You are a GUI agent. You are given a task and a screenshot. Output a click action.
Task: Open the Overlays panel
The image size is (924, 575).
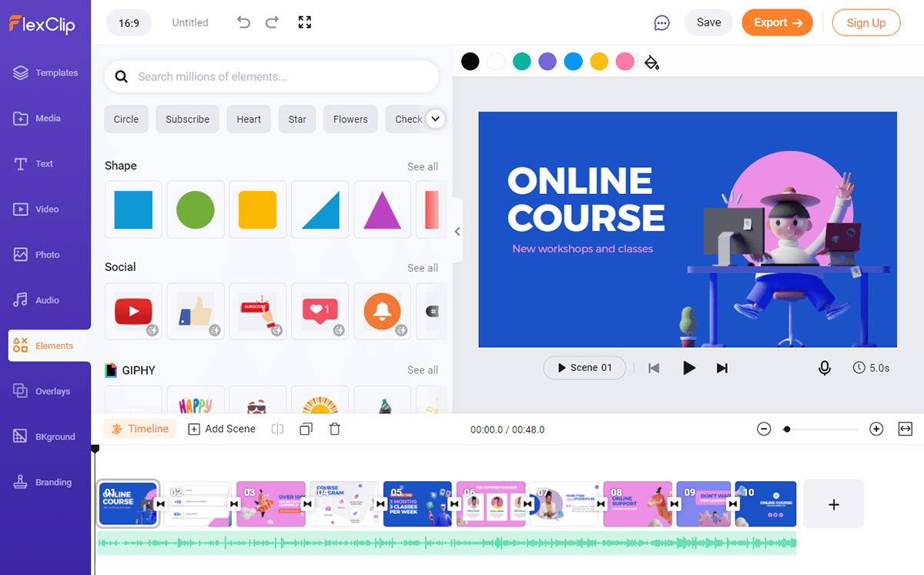coord(45,390)
